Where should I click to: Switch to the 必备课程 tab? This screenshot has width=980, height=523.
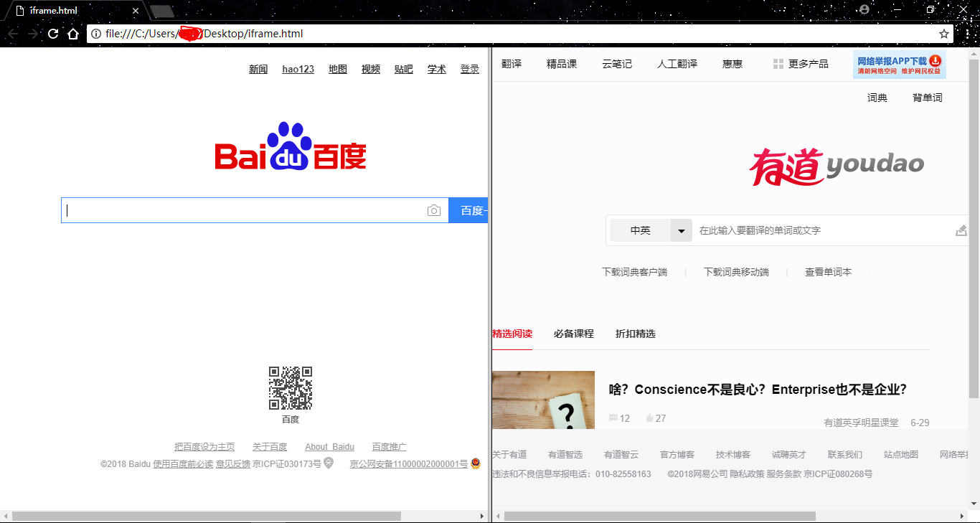pos(574,334)
